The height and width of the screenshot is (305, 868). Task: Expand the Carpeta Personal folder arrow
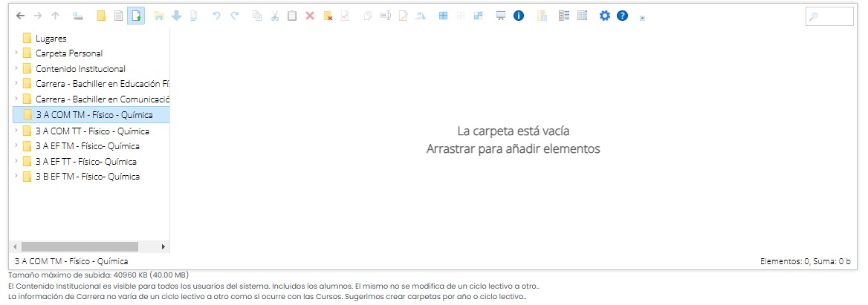(x=16, y=53)
